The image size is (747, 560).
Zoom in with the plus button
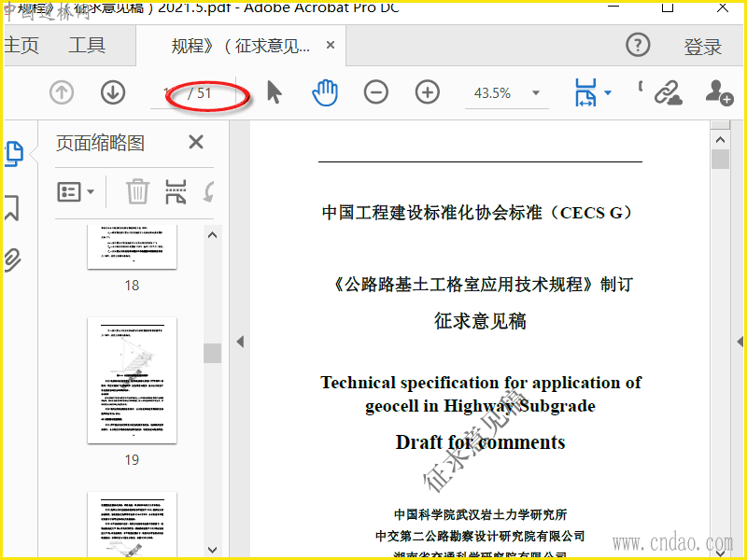point(428,92)
